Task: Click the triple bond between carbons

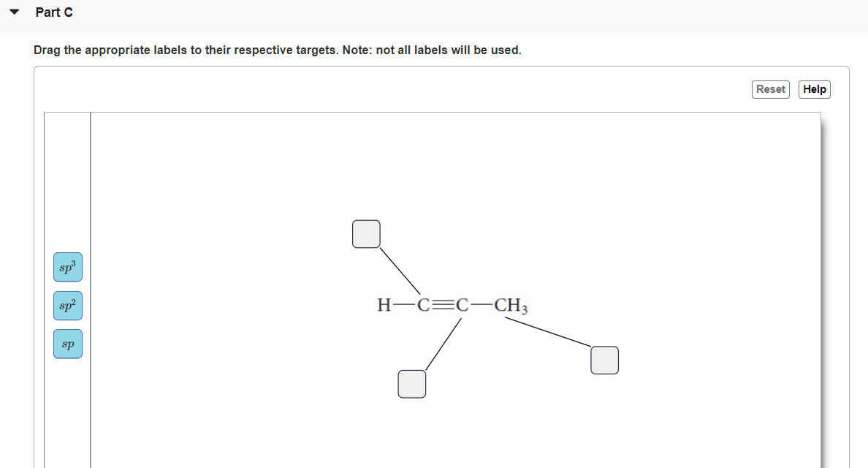Action: click(443, 305)
